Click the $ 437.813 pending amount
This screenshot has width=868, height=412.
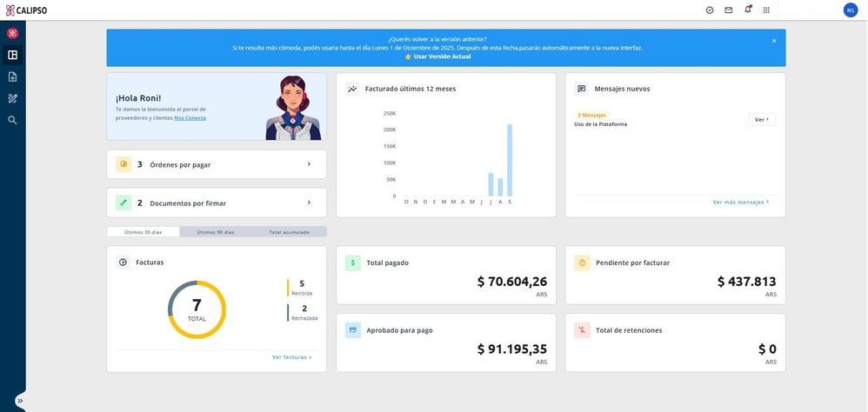click(x=747, y=282)
